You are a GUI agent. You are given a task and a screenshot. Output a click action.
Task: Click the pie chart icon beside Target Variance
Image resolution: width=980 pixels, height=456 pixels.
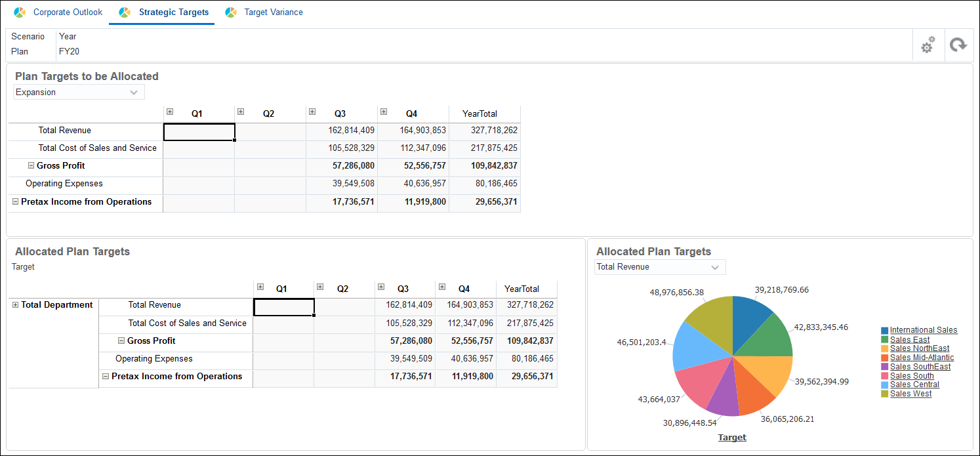point(230,12)
